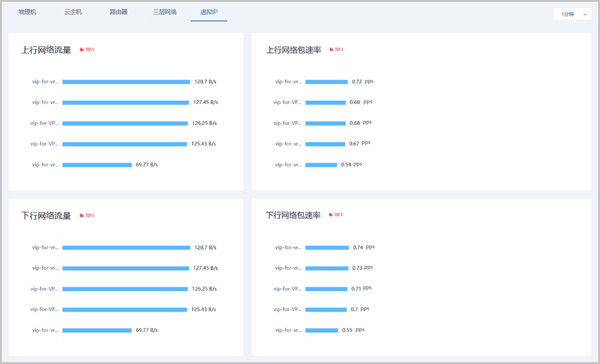The width and height of the screenshot is (600, 364).
Task: Click the TOP 5 flame icon beside 下行网络流量
Action: tap(82, 215)
